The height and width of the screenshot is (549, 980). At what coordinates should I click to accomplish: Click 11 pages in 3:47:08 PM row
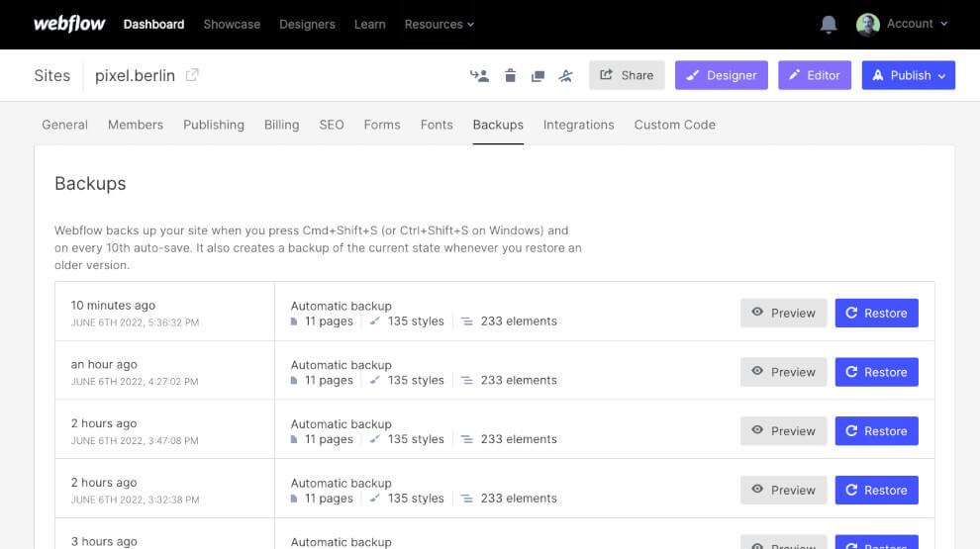[x=329, y=439]
